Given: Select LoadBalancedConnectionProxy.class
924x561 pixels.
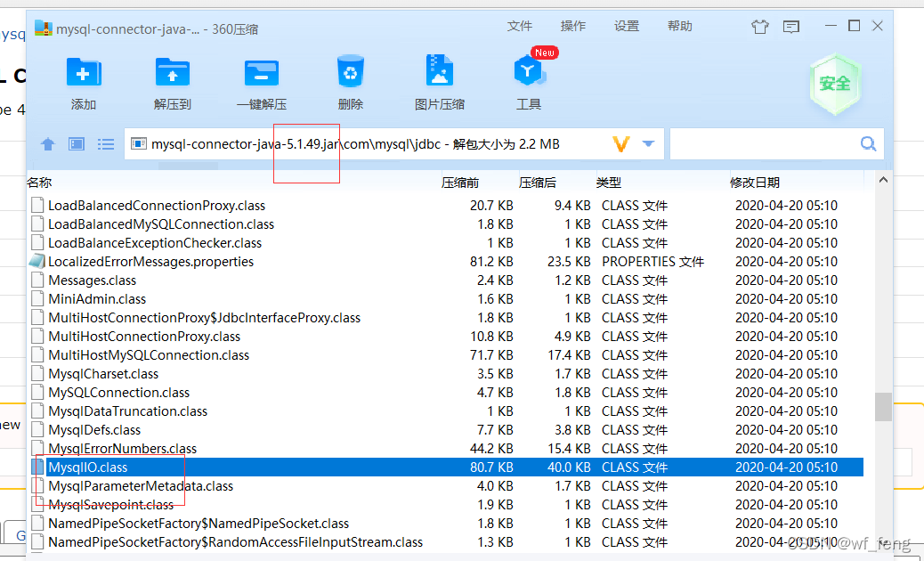Looking at the screenshot, I should coord(157,205).
